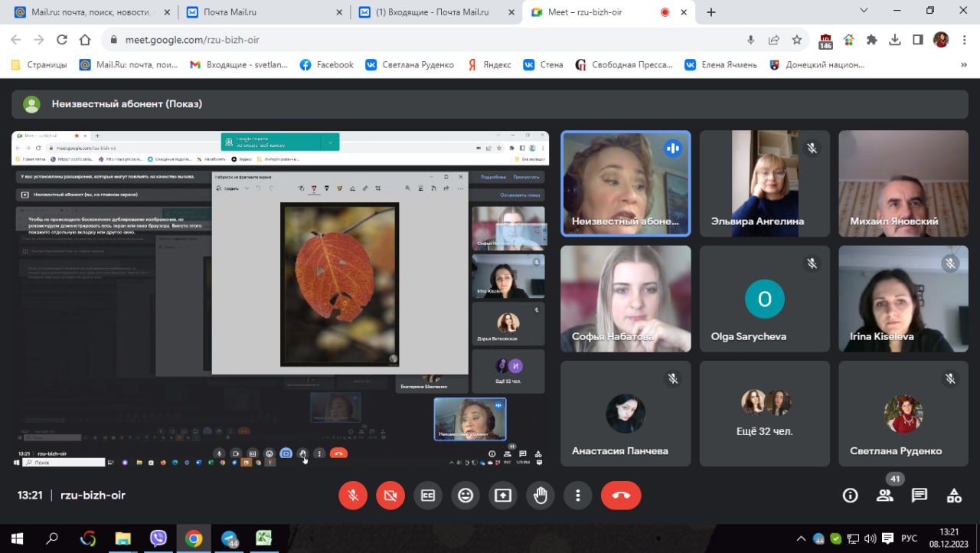Viewport: 980px width, 553px height.
Task: Select Olga Sarycheva participant tile
Action: pos(765,299)
